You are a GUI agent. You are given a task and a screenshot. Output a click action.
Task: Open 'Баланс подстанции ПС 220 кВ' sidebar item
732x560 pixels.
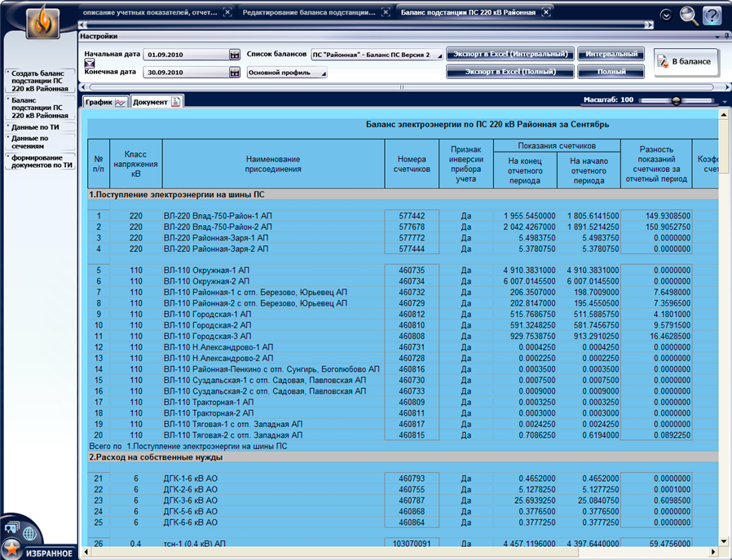point(40,108)
